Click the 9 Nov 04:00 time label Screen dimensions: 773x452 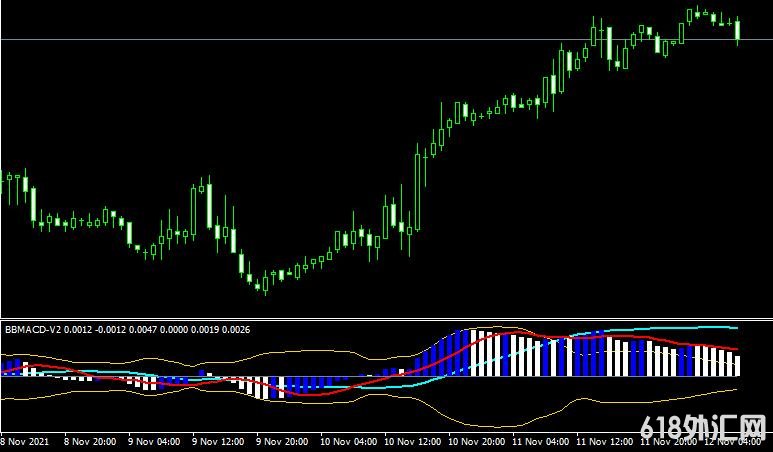tap(154, 441)
